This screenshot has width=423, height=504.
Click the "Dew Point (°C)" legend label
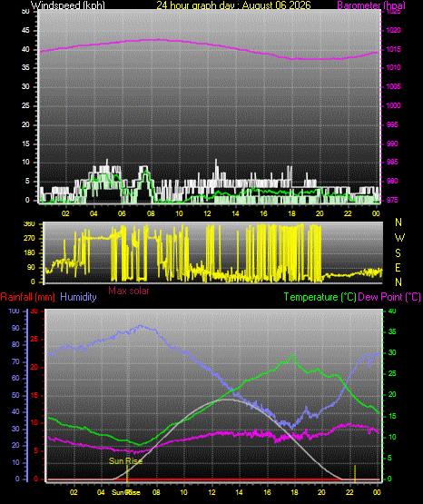[389, 297]
